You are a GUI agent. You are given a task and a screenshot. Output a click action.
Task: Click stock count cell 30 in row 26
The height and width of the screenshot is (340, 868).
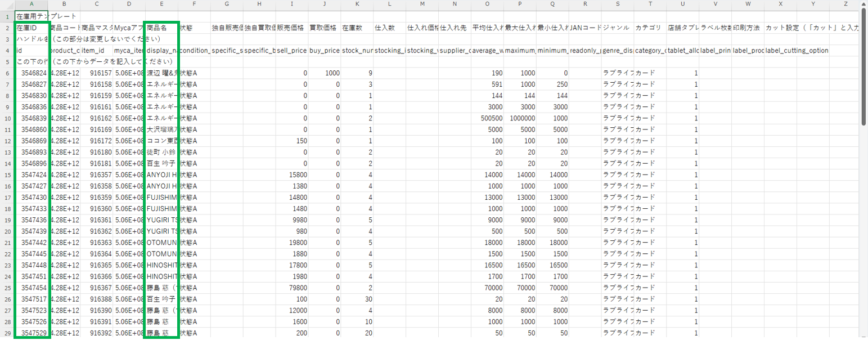point(357,299)
